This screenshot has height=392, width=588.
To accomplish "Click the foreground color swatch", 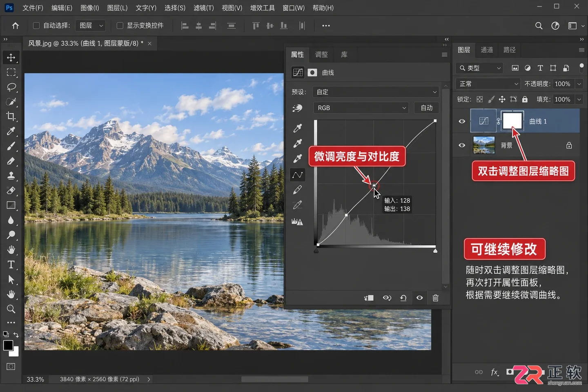I will pyautogui.click(x=8, y=345).
